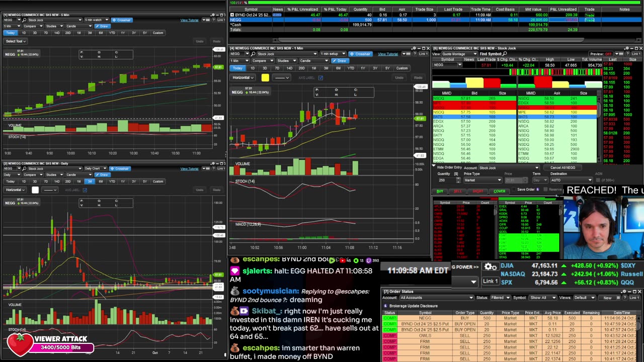The image size is (644, 362).
Task: Select the YTD range tab in 1 Min chart
Action: pos(350,68)
